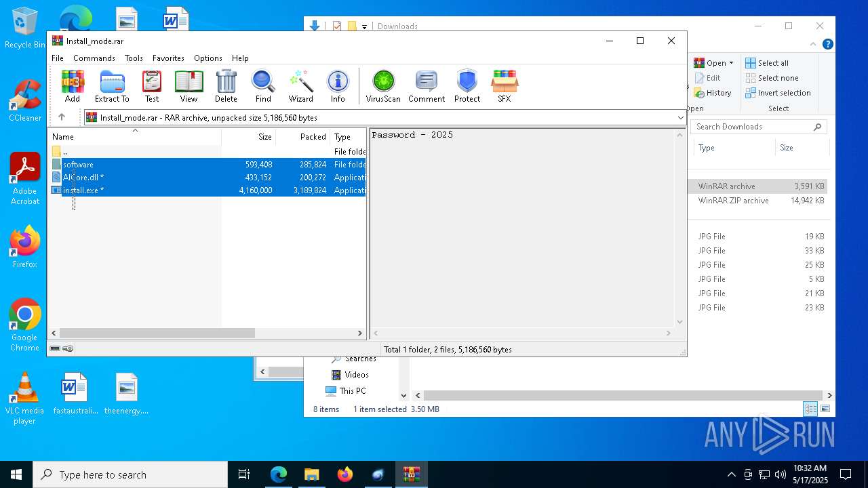Sort by the Packed column header
The image size is (868, 488).
point(303,137)
